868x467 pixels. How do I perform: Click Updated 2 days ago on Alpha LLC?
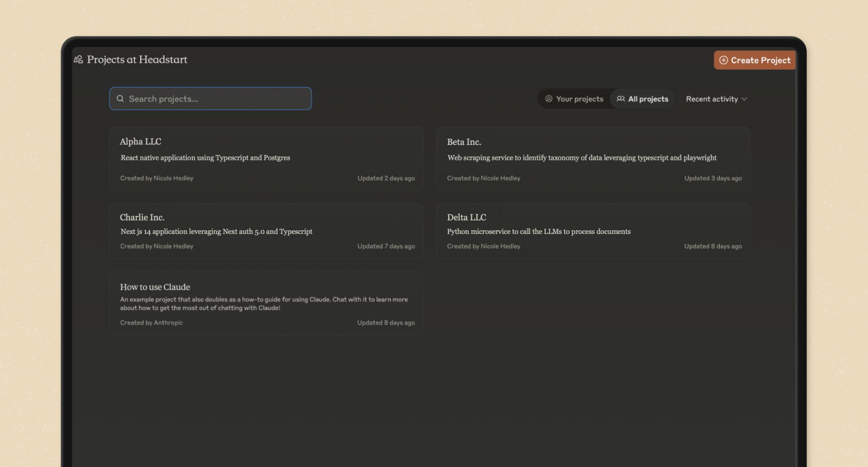click(386, 178)
